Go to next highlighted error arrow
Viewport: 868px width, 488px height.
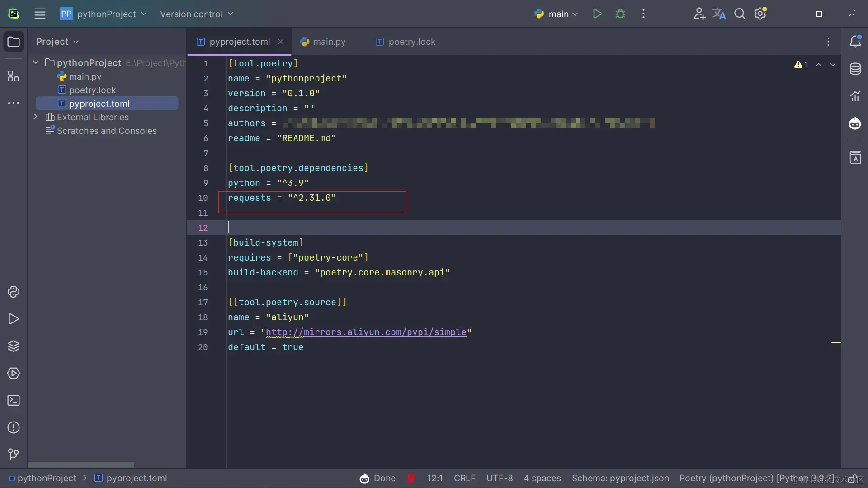pyautogui.click(x=832, y=65)
